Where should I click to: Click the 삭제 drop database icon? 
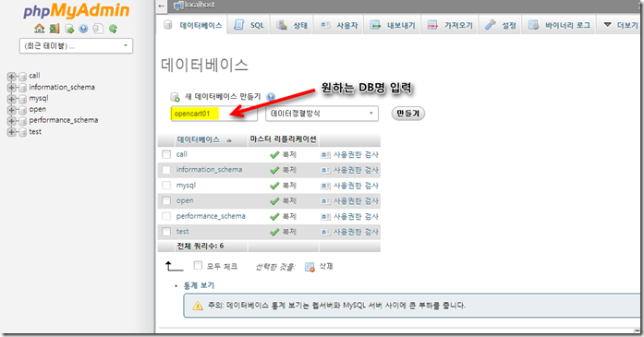[x=310, y=267]
